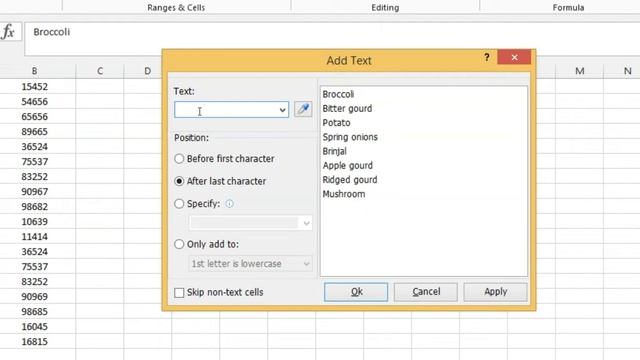Click Mushroom in preview list
This screenshot has width=640, height=360.
tap(344, 194)
